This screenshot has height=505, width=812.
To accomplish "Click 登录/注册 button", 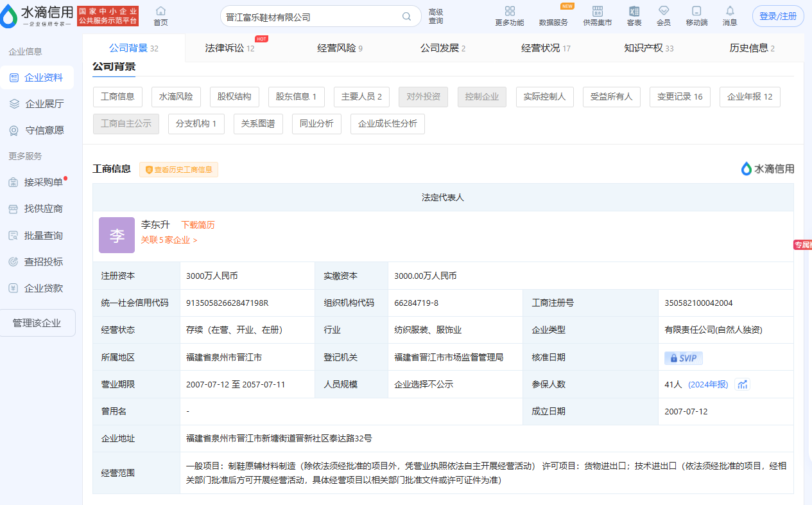I will 778,16.
